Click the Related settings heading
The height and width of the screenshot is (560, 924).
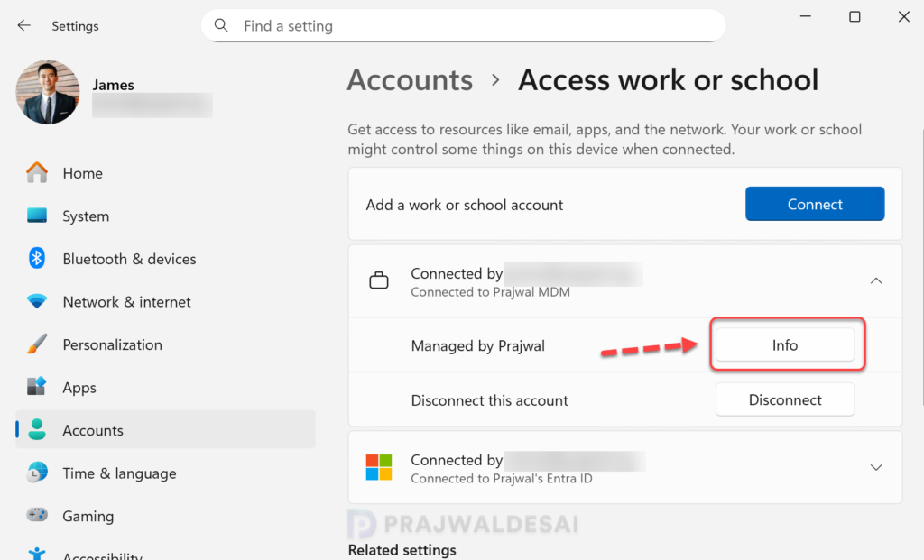pos(402,550)
